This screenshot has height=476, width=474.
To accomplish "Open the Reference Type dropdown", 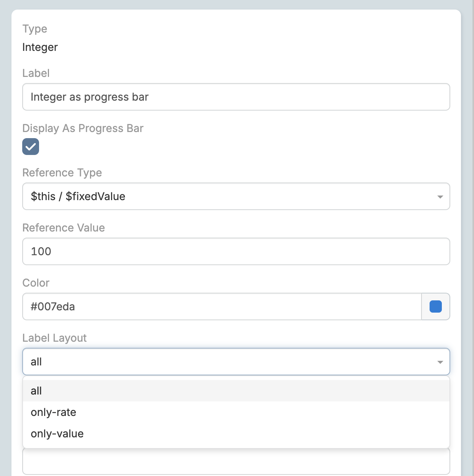I will (x=236, y=196).
